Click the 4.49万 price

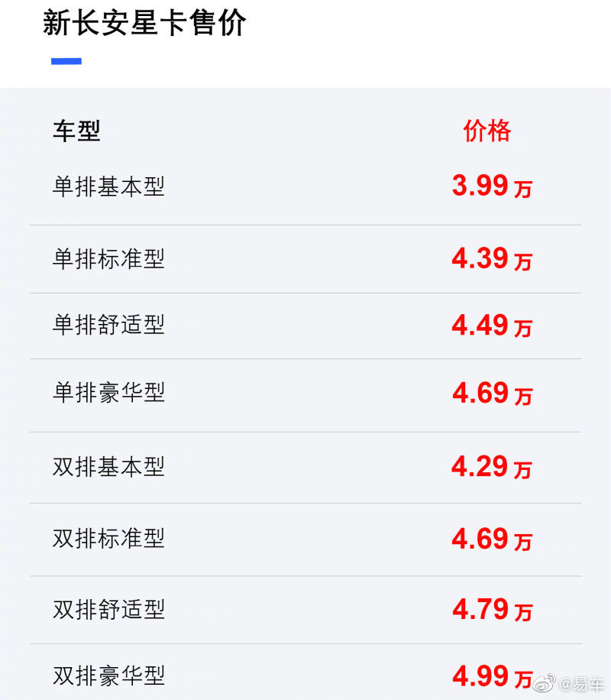492,326
